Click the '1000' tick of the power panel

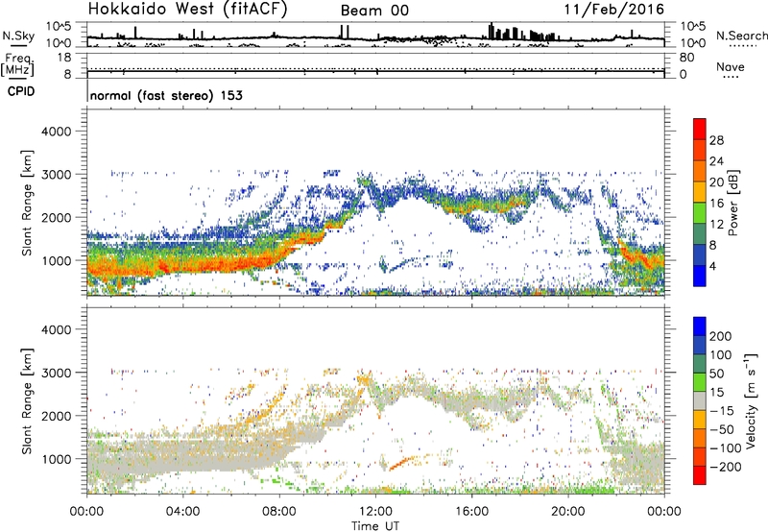57,260
